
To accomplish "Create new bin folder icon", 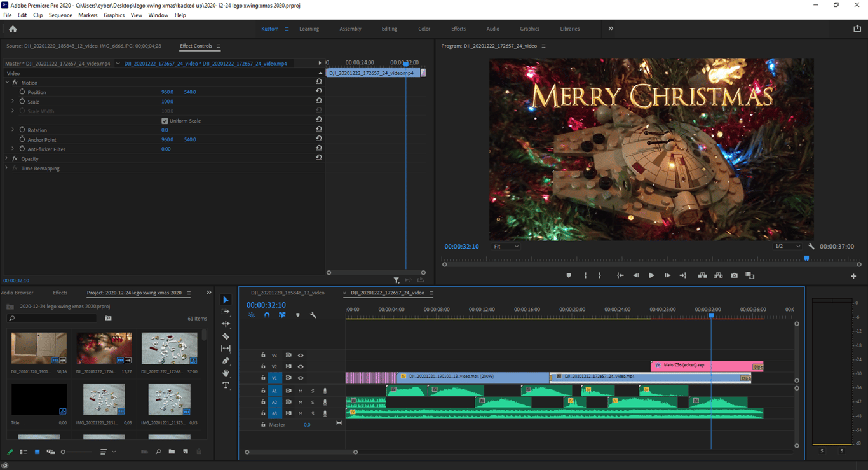I will (x=172, y=452).
